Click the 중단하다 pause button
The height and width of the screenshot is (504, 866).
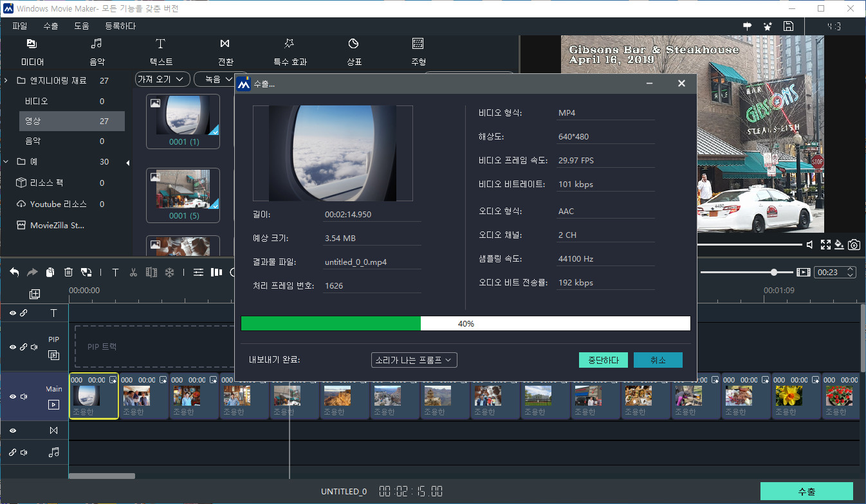603,360
